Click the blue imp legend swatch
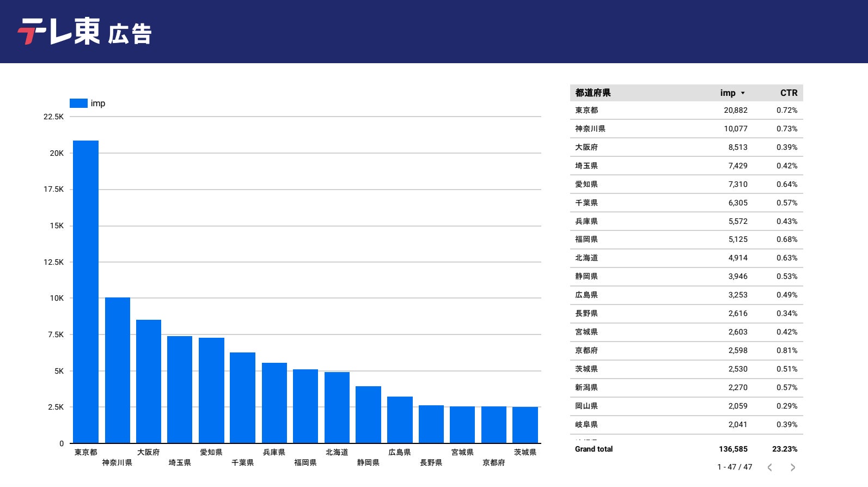Screen dimensions: 868x487 78,103
